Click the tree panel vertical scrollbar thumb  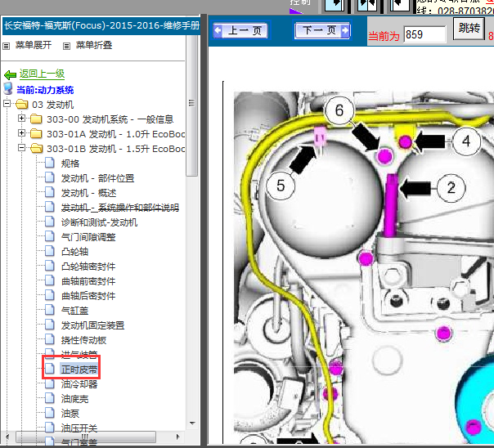191,104
